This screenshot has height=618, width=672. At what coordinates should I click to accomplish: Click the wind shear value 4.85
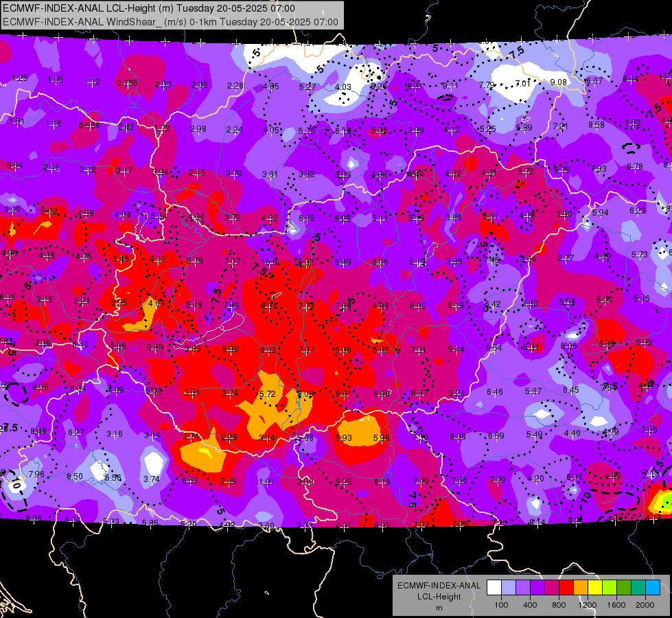pos(271,87)
